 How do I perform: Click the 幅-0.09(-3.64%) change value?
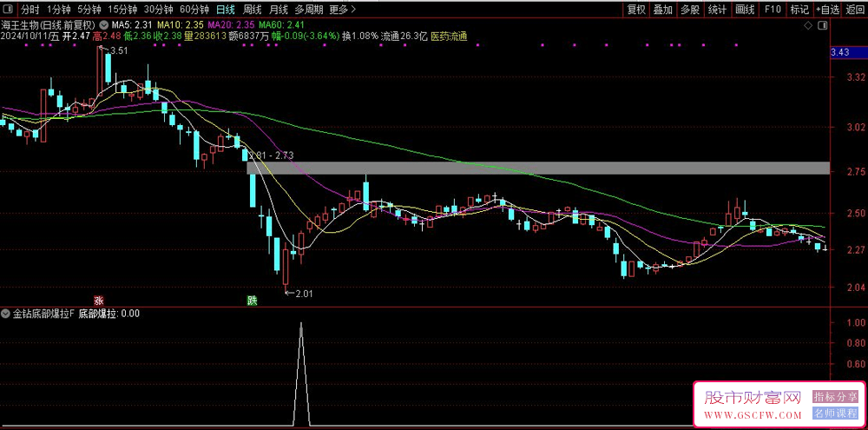pos(306,36)
